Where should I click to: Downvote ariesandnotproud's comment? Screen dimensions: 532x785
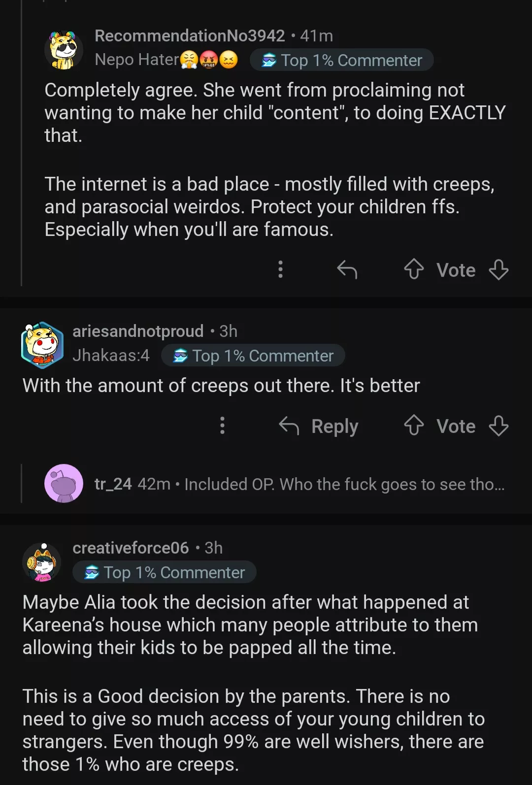(499, 425)
